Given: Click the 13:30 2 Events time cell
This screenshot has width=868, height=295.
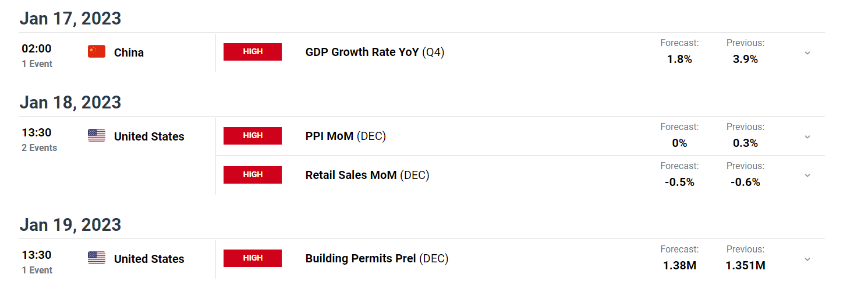Looking at the screenshot, I should 40,139.
